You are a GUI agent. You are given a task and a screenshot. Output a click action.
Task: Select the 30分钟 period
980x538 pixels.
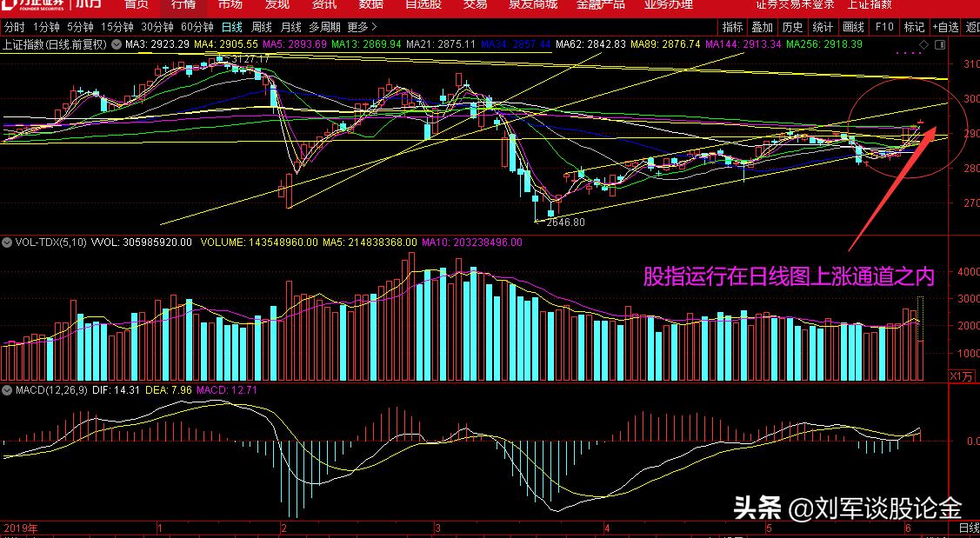coord(157,27)
